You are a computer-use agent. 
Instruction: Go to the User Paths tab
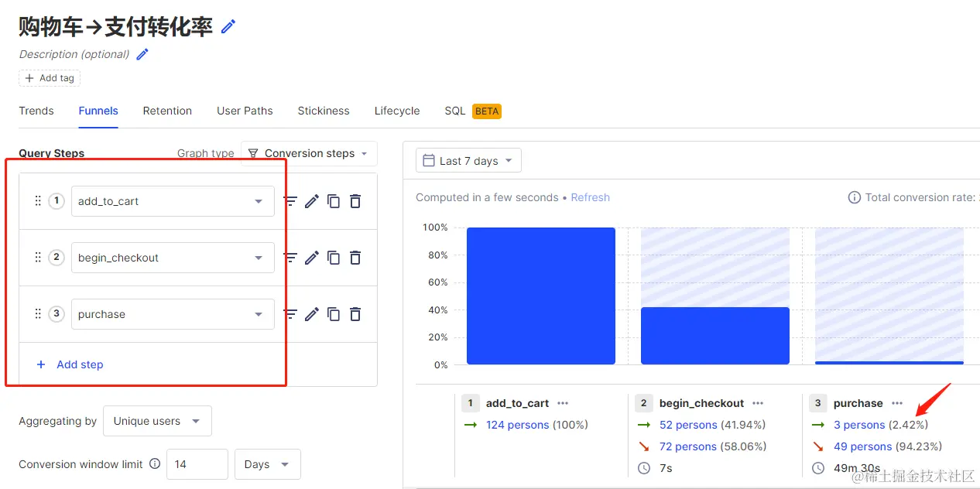tap(245, 111)
